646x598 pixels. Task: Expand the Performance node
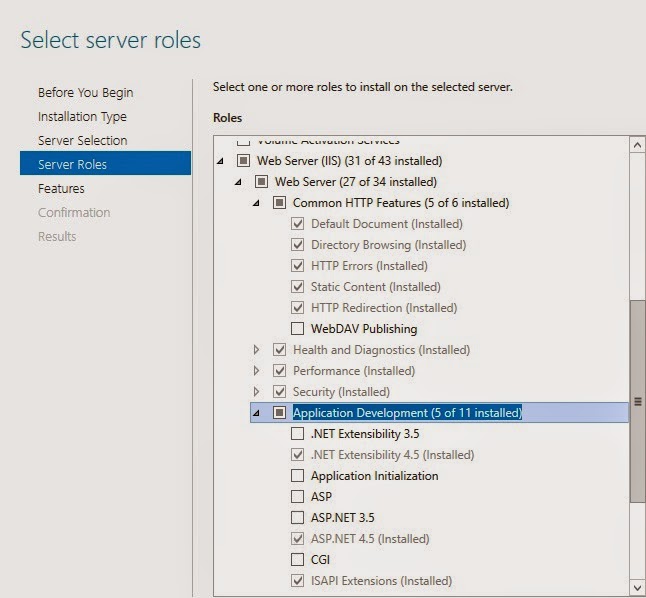click(256, 371)
